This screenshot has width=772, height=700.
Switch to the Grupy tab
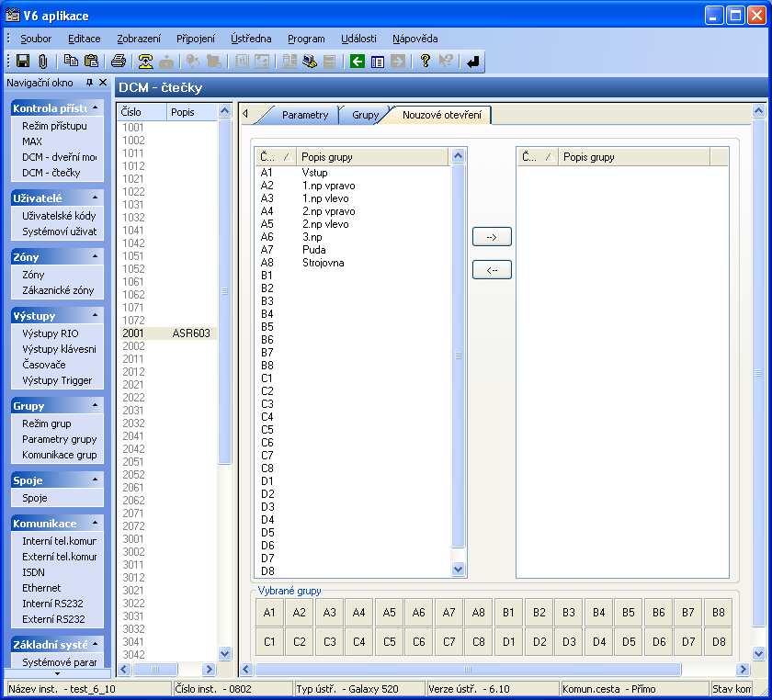pyautogui.click(x=365, y=115)
